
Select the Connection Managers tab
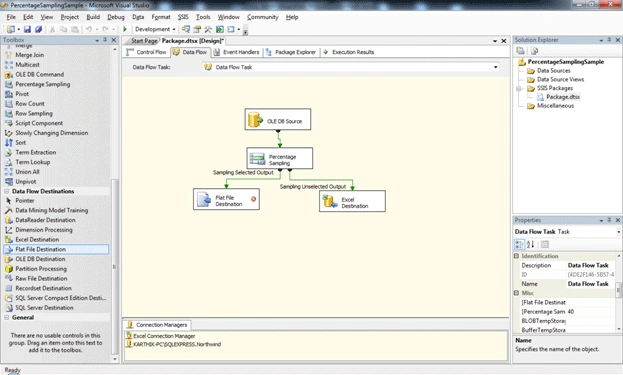click(157, 325)
